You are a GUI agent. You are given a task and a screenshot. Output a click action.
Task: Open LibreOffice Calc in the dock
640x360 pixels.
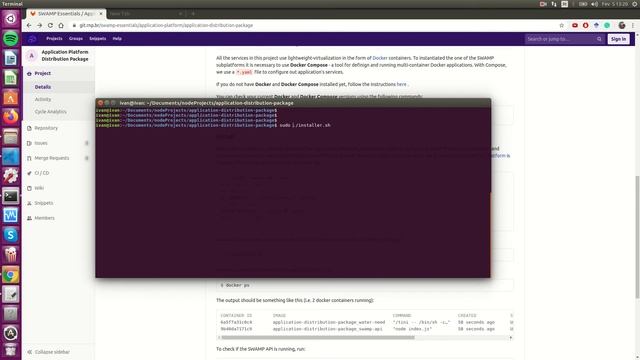pos(11,78)
